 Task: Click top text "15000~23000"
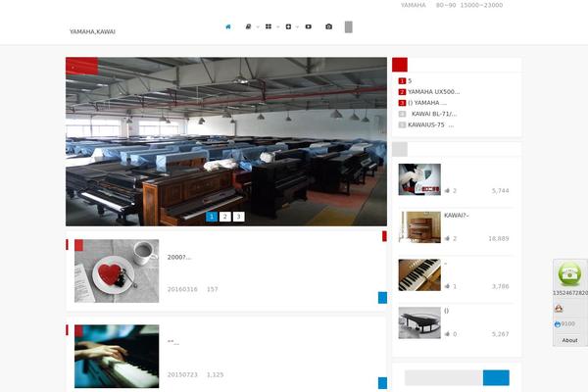click(x=481, y=5)
